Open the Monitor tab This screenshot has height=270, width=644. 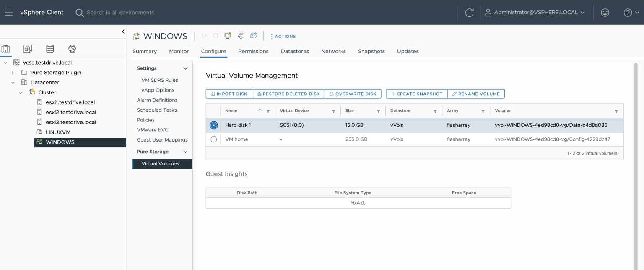click(179, 51)
